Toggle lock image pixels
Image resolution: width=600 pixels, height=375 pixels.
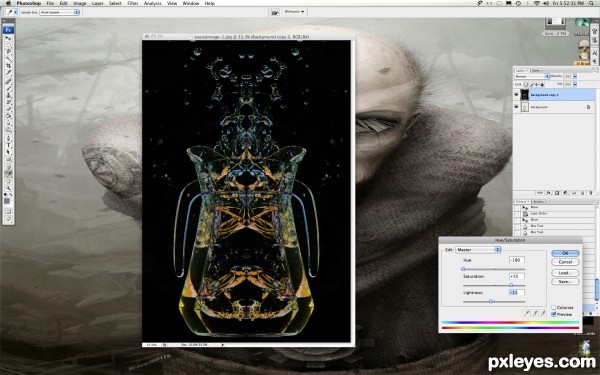tap(532, 85)
